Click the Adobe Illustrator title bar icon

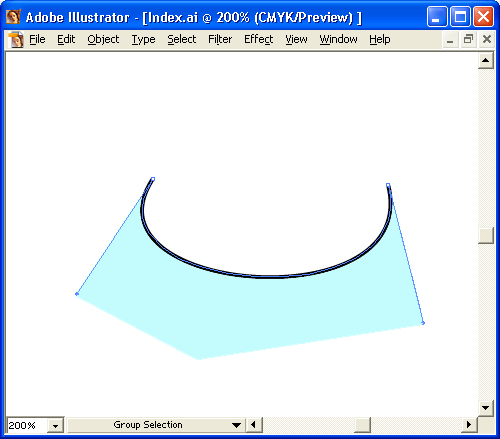[x=14, y=17]
